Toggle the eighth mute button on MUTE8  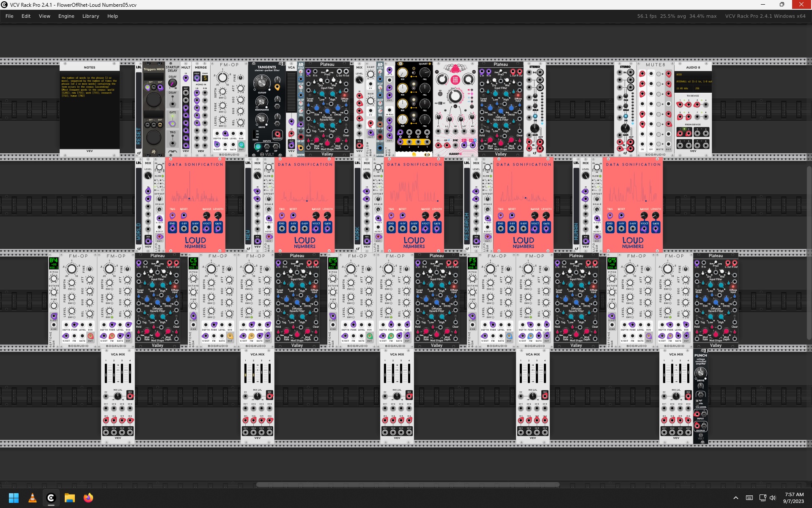[658, 144]
